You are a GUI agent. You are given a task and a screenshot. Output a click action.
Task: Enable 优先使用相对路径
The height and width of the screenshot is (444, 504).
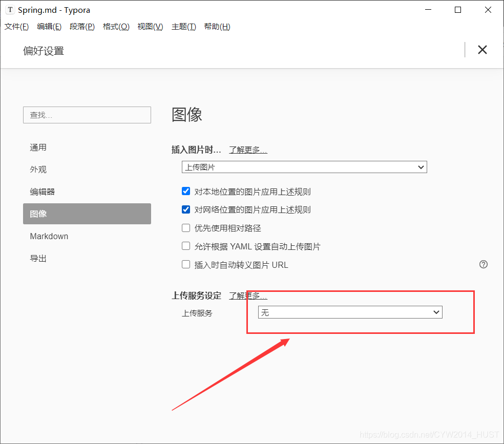pyautogui.click(x=186, y=228)
